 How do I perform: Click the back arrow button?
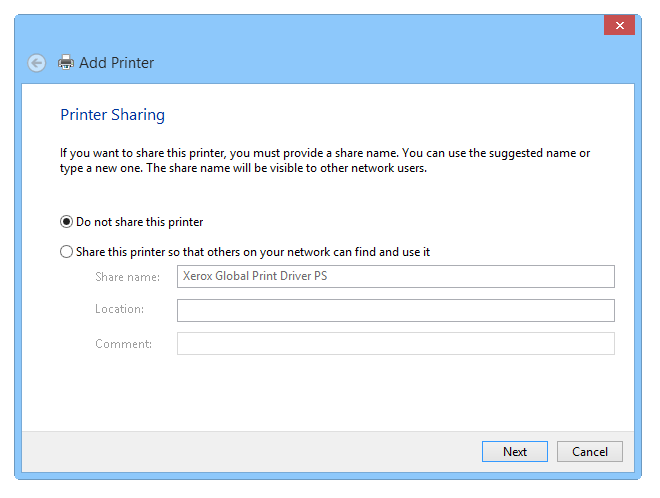[x=37, y=63]
